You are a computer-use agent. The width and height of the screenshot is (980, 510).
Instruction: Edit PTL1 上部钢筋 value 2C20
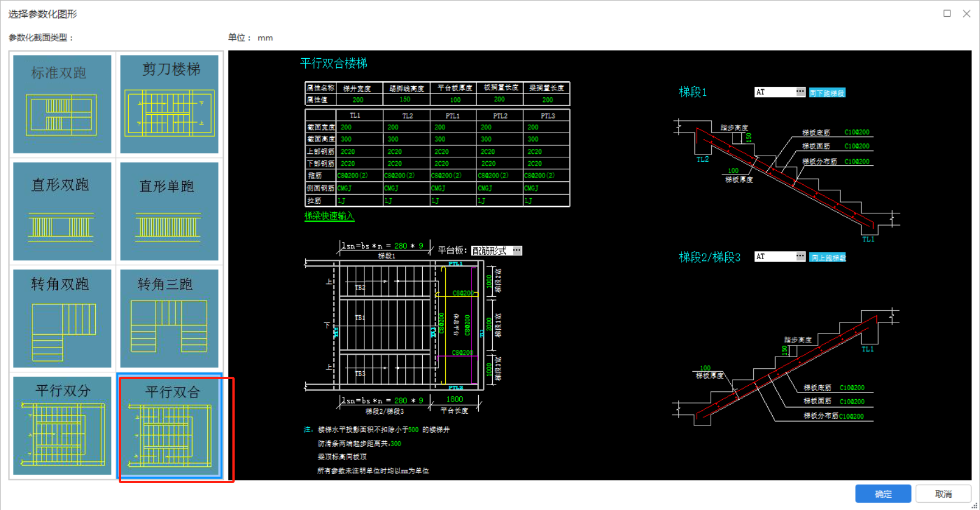point(441,152)
